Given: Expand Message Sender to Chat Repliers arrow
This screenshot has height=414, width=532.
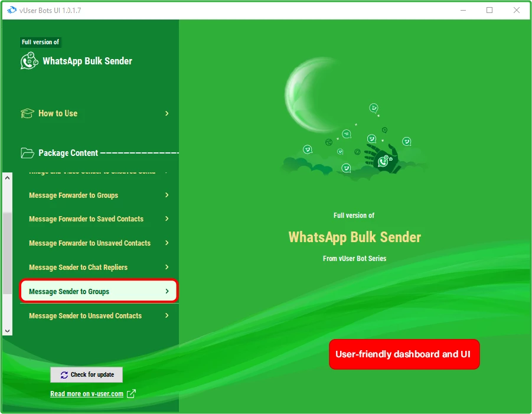Looking at the screenshot, I should click(167, 267).
